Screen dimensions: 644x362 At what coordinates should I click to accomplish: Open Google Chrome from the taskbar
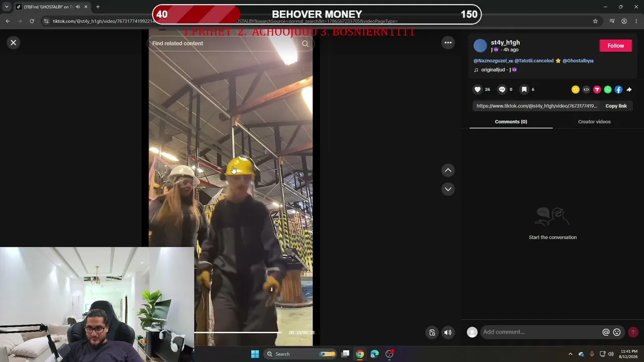click(360, 354)
